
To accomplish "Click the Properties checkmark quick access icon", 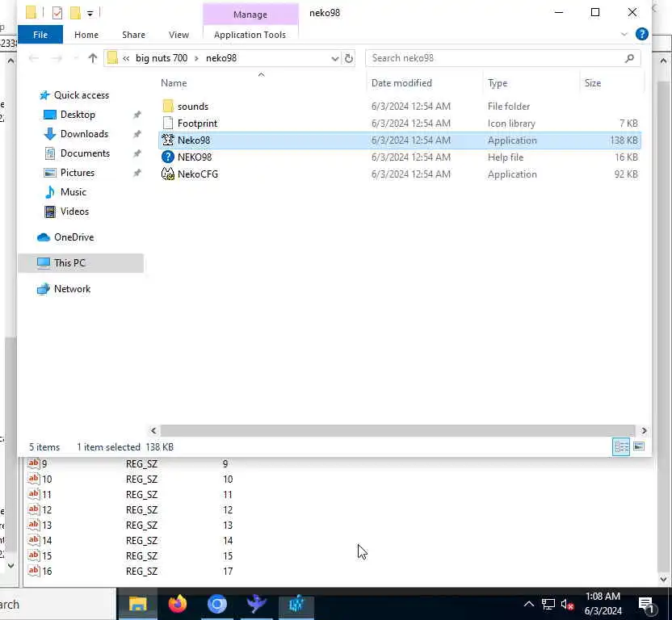I will 57,13.
